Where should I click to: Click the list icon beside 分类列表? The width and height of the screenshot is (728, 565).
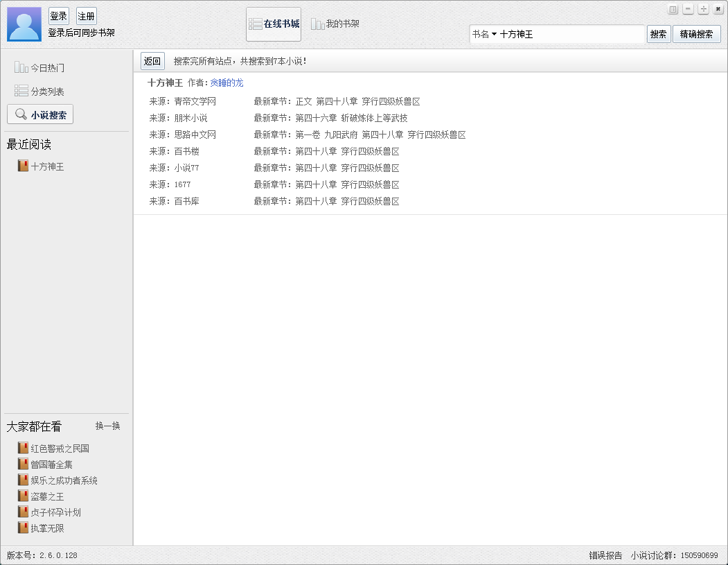(21, 91)
